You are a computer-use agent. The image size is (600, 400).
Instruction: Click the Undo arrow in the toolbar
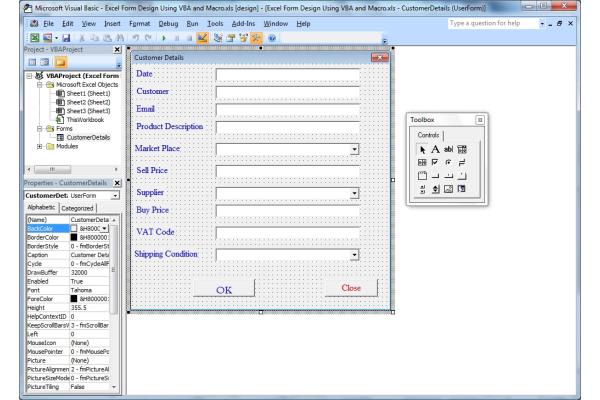(x=135, y=38)
